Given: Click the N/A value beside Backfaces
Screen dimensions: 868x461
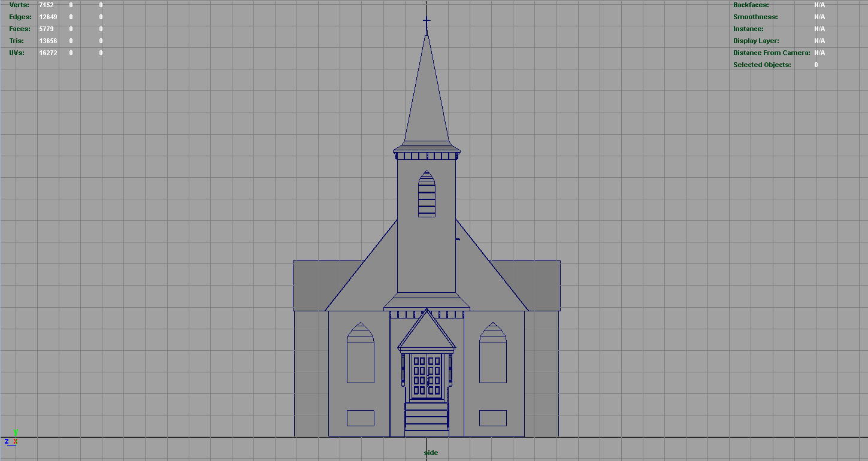Looking at the screenshot, I should (x=819, y=5).
